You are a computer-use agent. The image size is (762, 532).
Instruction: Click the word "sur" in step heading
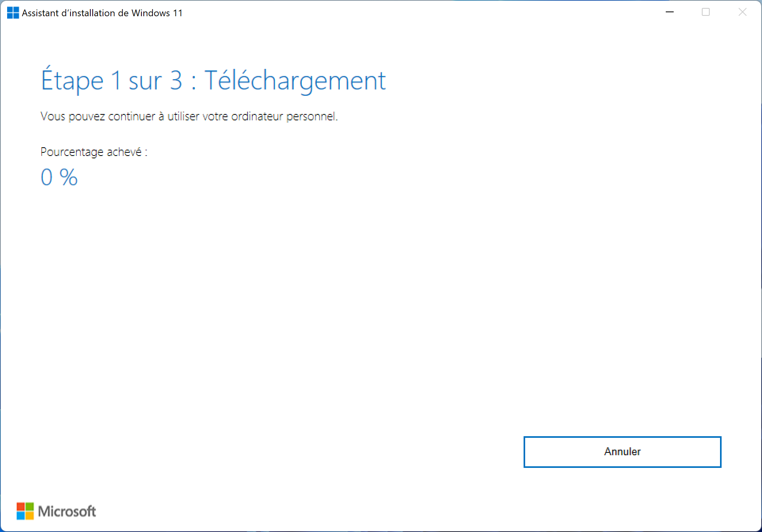tap(145, 82)
